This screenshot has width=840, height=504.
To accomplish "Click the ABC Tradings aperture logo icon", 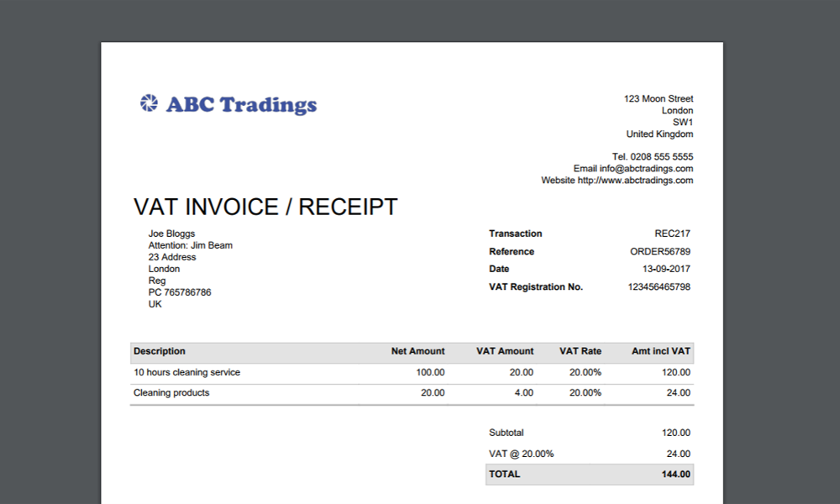I will (149, 103).
